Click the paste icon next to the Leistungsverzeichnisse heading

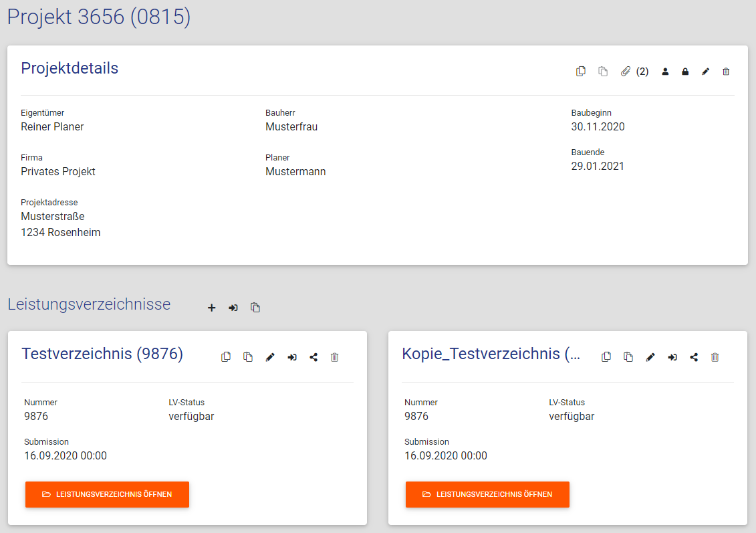255,308
